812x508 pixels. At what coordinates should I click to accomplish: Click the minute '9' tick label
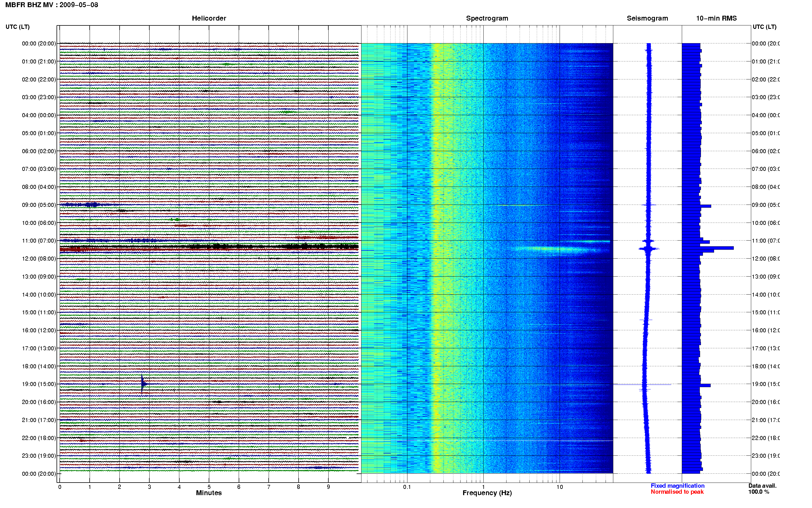click(328, 487)
